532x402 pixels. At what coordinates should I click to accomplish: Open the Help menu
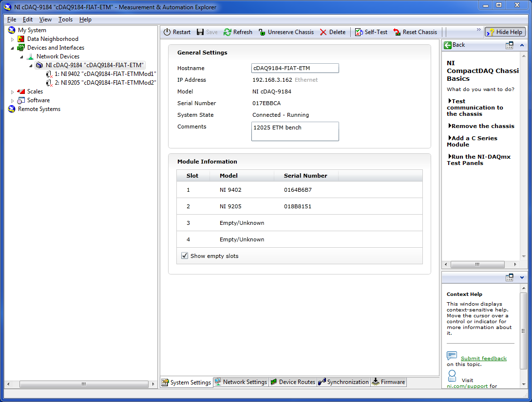85,19
